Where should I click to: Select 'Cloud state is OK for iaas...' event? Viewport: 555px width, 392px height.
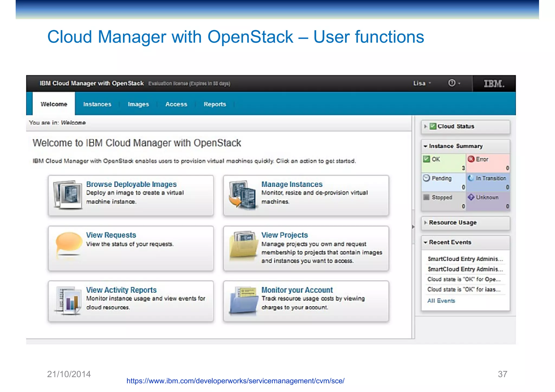tap(464, 289)
